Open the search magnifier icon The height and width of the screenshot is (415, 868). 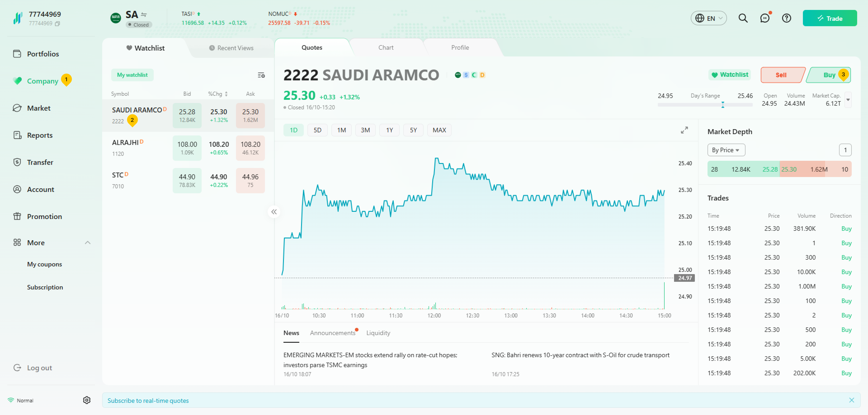[743, 18]
